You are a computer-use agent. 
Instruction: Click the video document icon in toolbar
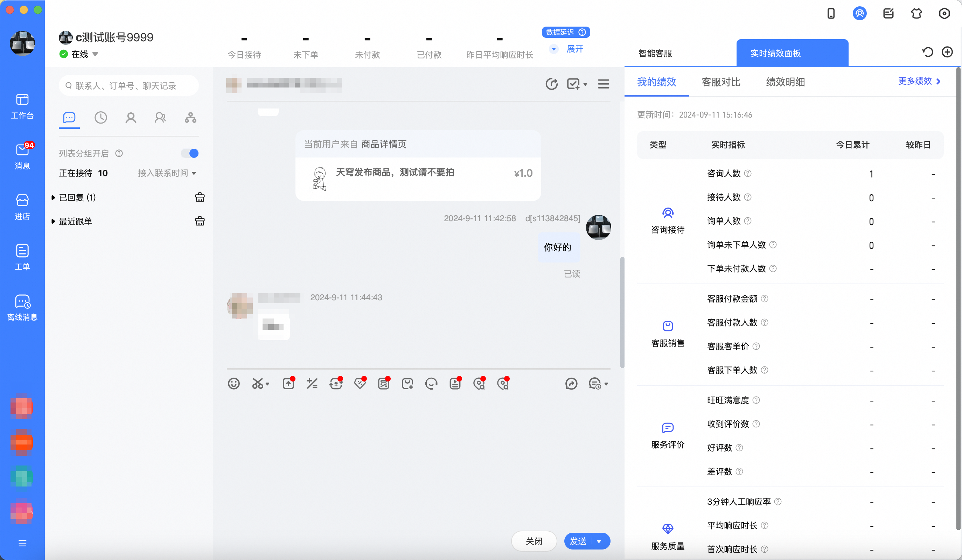tap(455, 383)
